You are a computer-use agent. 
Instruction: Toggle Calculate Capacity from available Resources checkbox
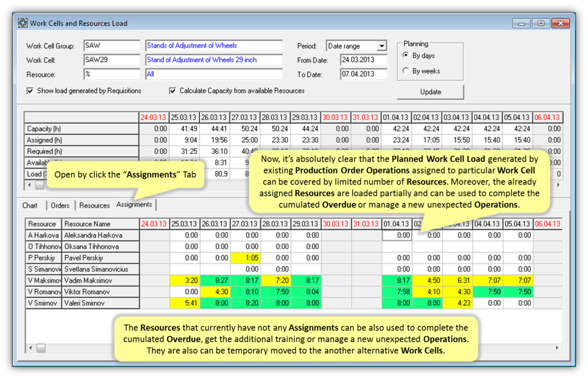pos(172,91)
